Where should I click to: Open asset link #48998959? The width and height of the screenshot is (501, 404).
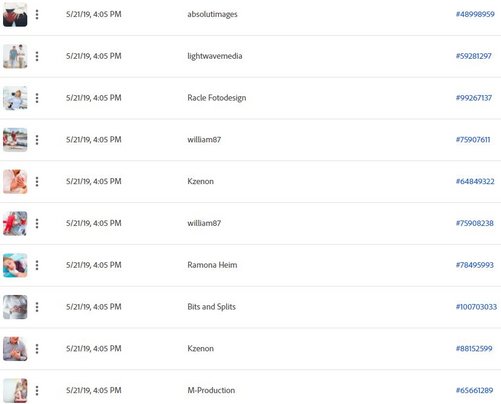pos(475,14)
